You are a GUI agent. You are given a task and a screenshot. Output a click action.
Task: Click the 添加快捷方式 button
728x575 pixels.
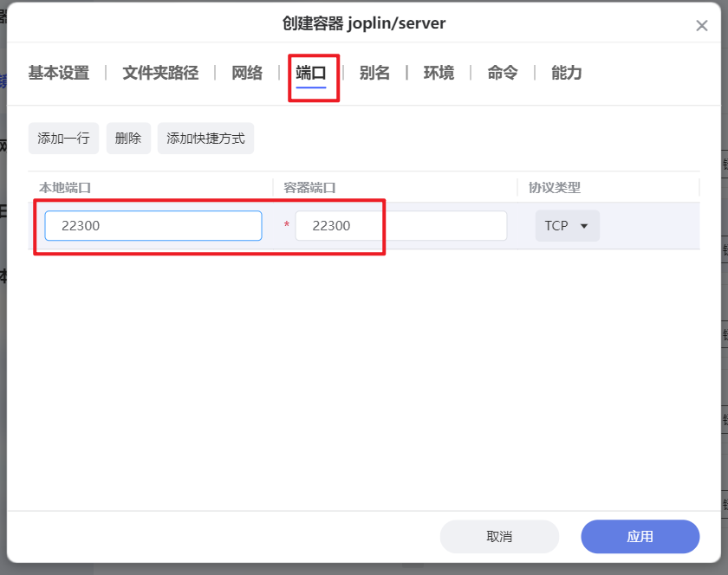point(205,138)
